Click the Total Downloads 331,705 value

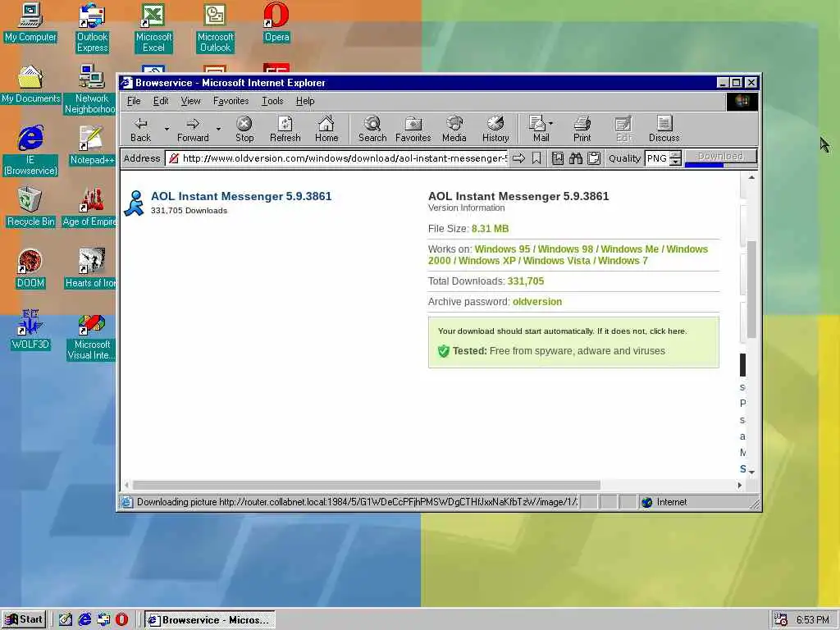coord(526,281)
